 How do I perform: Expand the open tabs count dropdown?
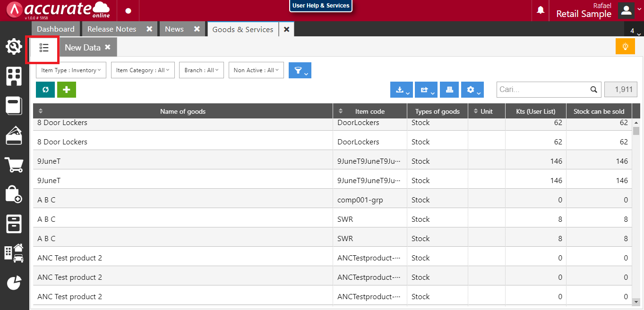point(634,31)
